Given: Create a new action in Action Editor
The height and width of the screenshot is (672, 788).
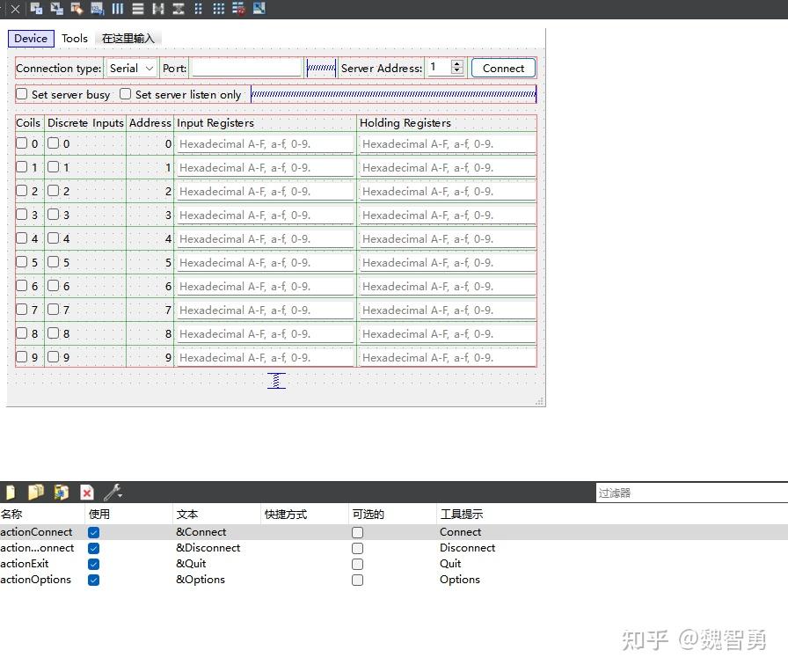Looking at the screenshot, I should coord(10,492).
